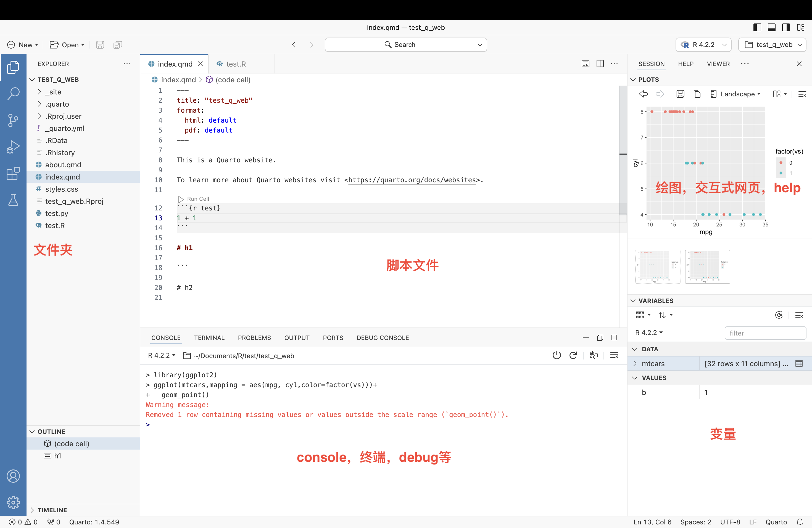The image size is (812, 528).
Task: Open the New file dropdown
Action: click(23, 45)
